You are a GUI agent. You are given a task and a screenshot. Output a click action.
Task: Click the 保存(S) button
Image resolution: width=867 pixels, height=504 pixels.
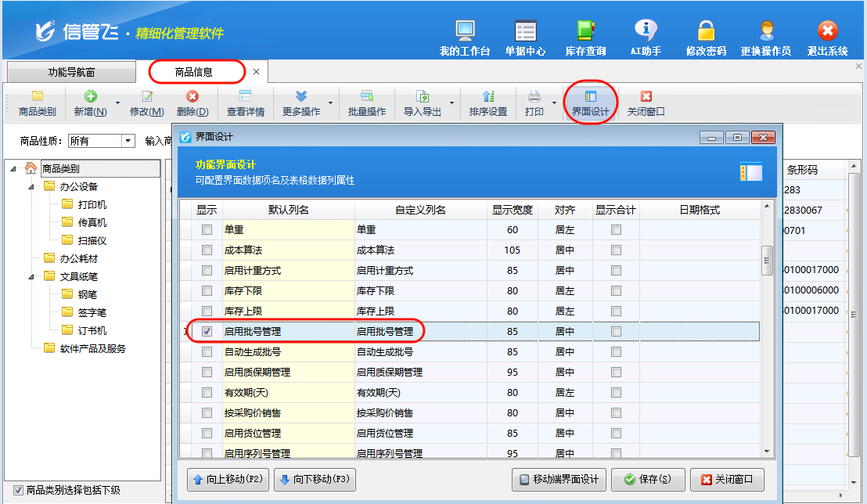pos(648,479)
